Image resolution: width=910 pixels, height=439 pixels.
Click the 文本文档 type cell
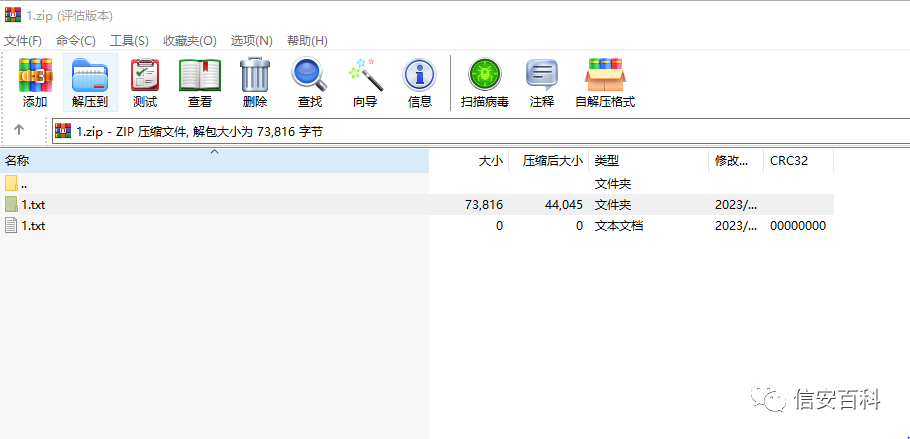point(619,226)
